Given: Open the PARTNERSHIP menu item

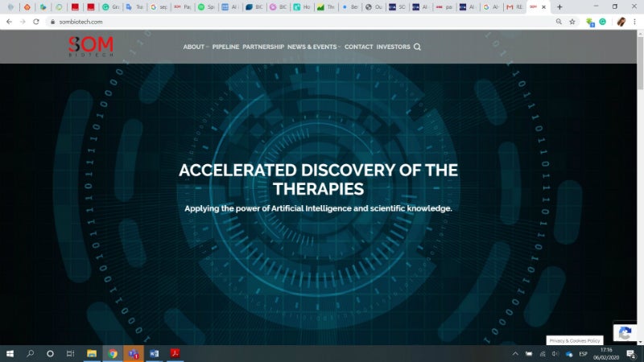Looking at the screenshot, I should click(x=263, y=47).
